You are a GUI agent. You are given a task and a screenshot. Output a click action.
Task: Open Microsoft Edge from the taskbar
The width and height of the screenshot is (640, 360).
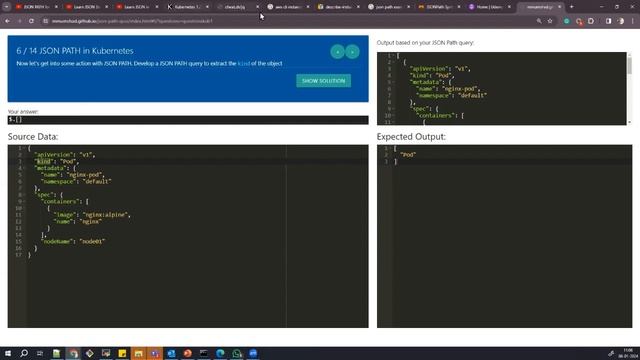point(220,353)
